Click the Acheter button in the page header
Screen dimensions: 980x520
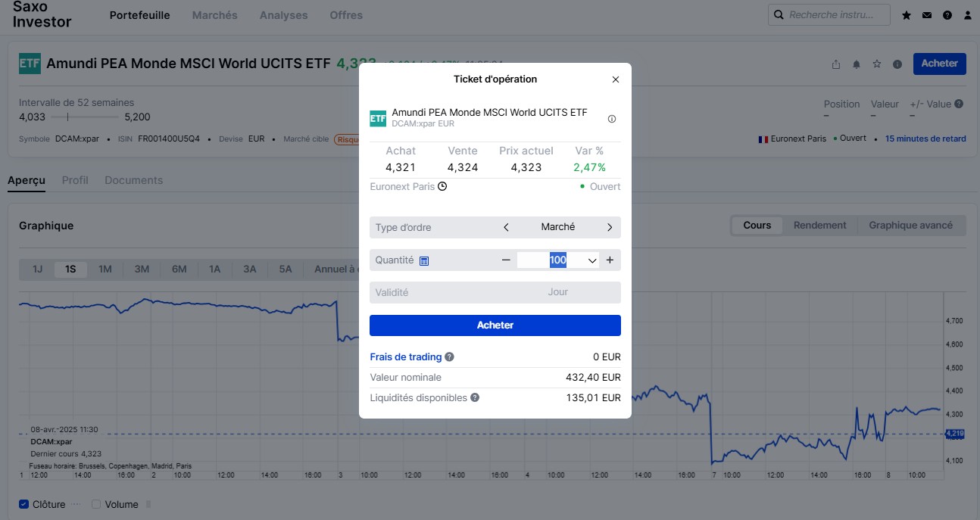(x=940, y=64)
